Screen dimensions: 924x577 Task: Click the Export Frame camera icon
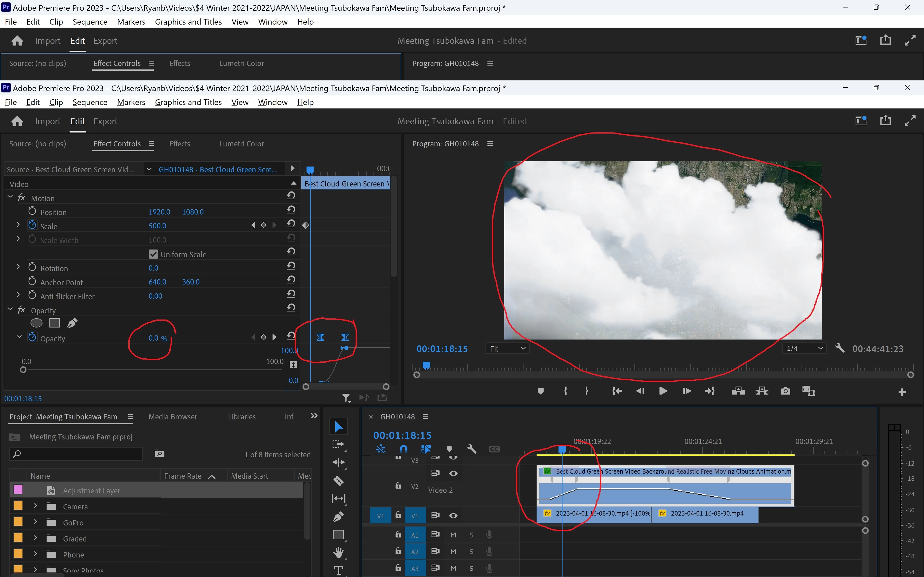point(786,391)
